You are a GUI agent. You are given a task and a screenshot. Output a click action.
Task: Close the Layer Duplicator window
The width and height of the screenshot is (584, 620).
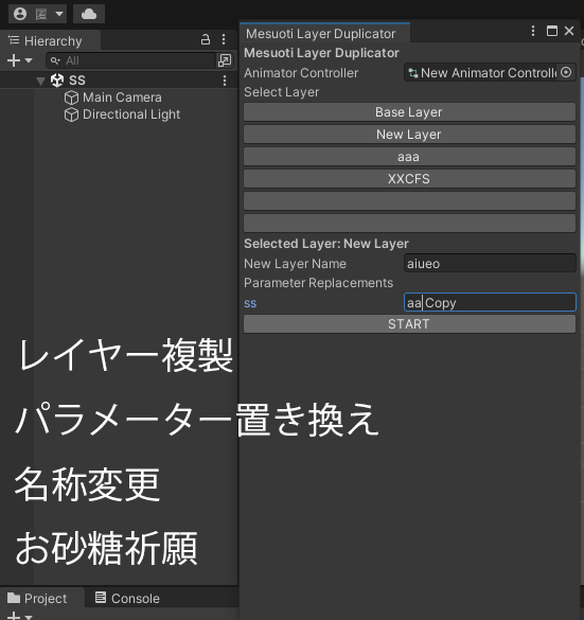[x=569, y=31]
